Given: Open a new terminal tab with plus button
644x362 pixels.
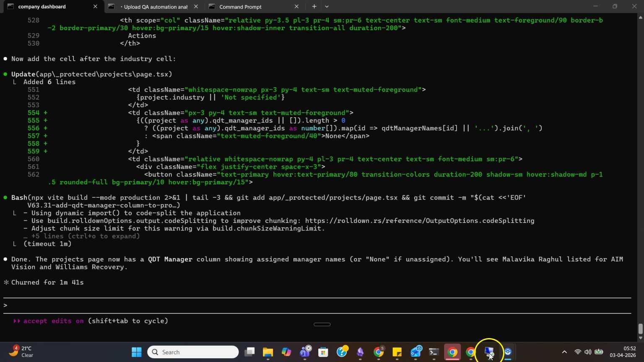Looking at the screenshot, I should pyautogui.click(x=314, y=6).
